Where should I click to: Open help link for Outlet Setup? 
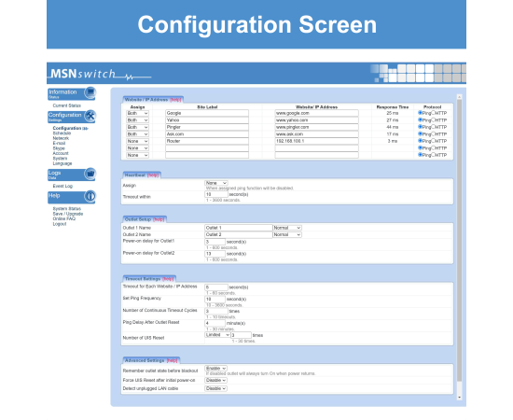(x=159, y=219)
